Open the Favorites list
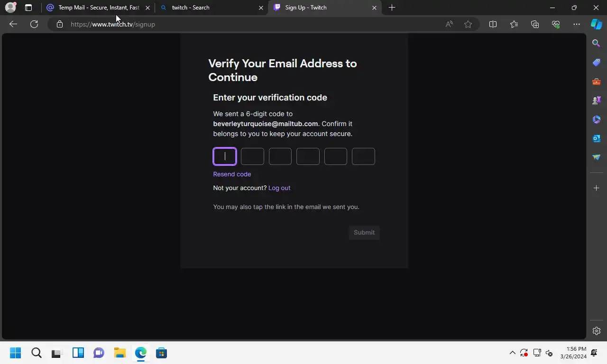The width and height of the screenshot is (607, 364). coord(514,24)
